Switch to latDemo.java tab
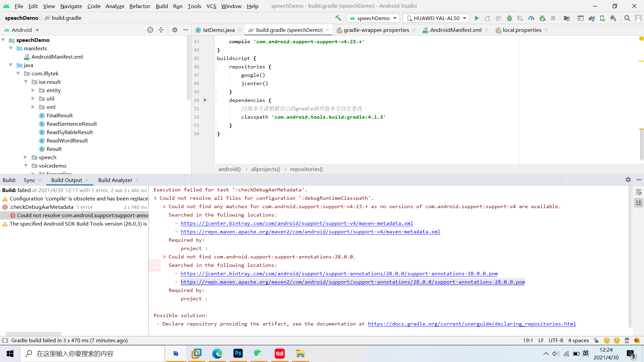This screenshot has height=362, width=644. (218, 30)
